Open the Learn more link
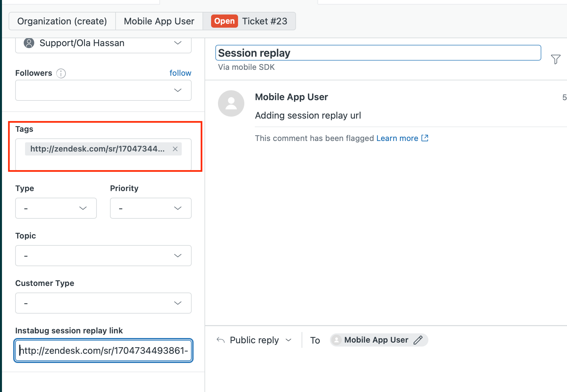This screenshot has width=567, height=392. coord(397,138)
